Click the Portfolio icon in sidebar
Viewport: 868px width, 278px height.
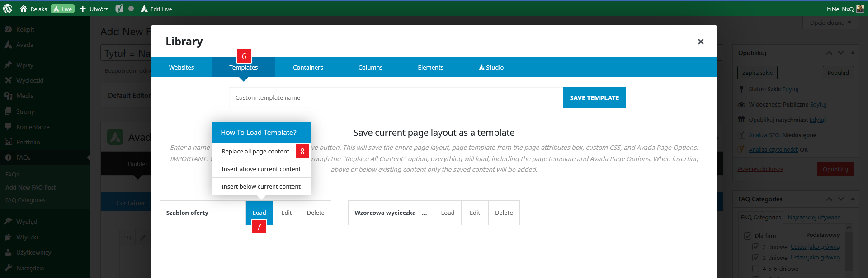tap(8, 142)
